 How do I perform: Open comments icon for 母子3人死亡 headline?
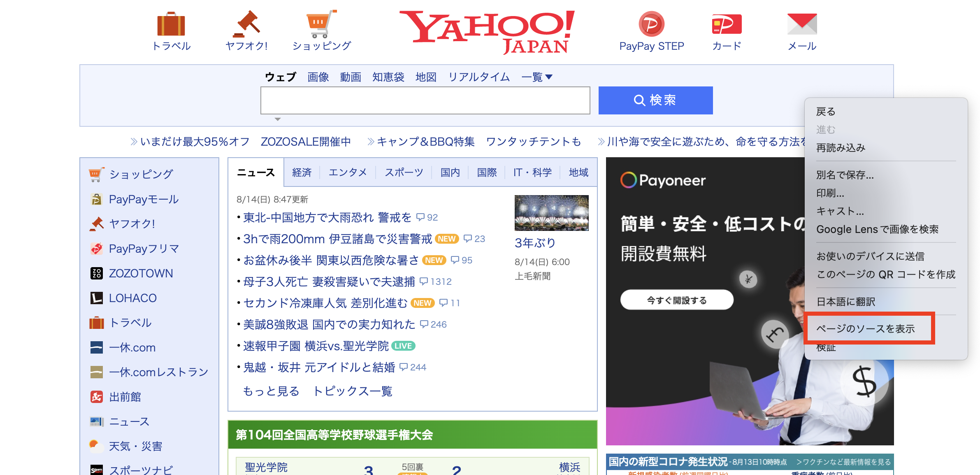423,282
